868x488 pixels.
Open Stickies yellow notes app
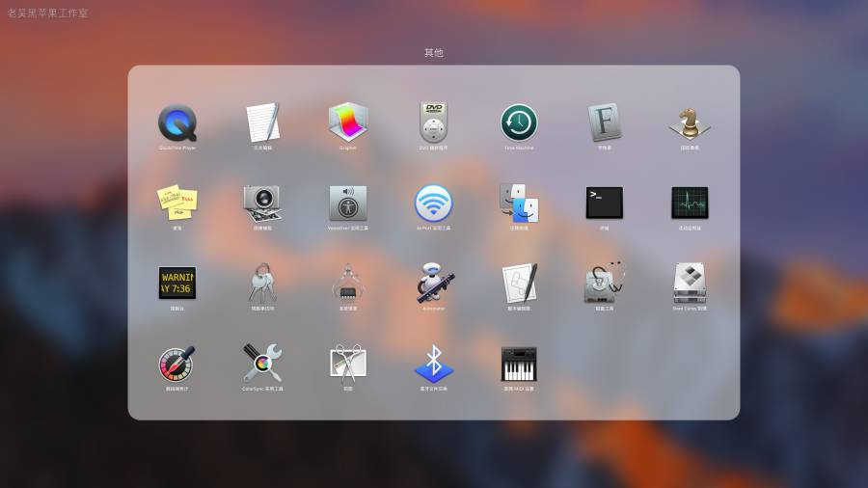point(177,203)
